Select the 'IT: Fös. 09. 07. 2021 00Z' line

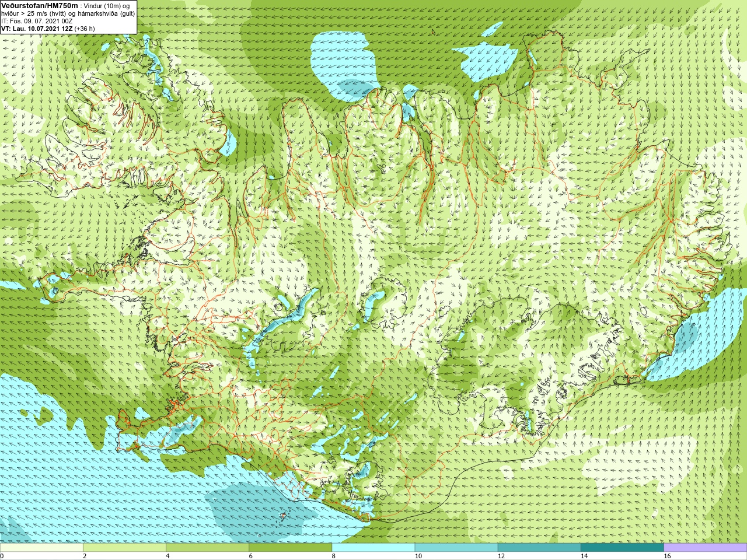click(x=37, y=22)
